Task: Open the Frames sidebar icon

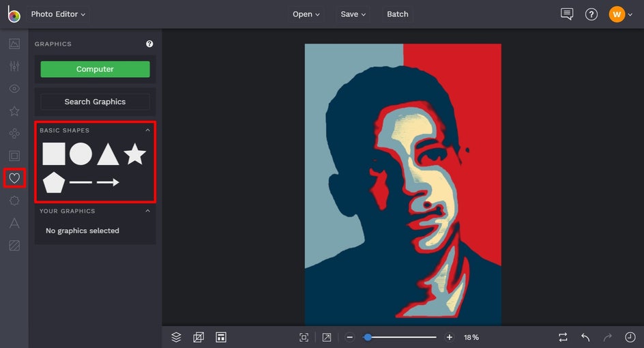Action: (x=14, y=156)
